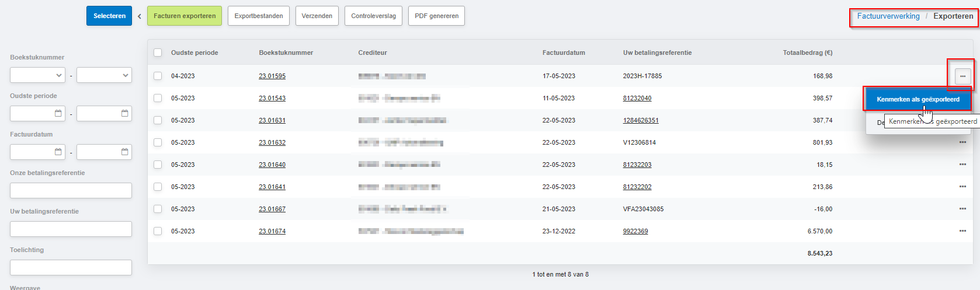Open calendar for Factuurdatum start date

58,152
